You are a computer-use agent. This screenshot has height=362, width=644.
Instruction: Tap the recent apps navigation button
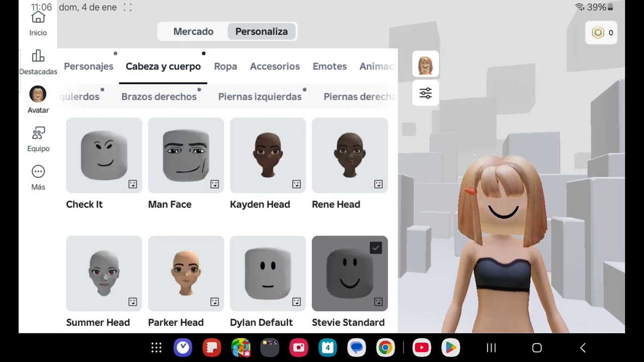491,347
